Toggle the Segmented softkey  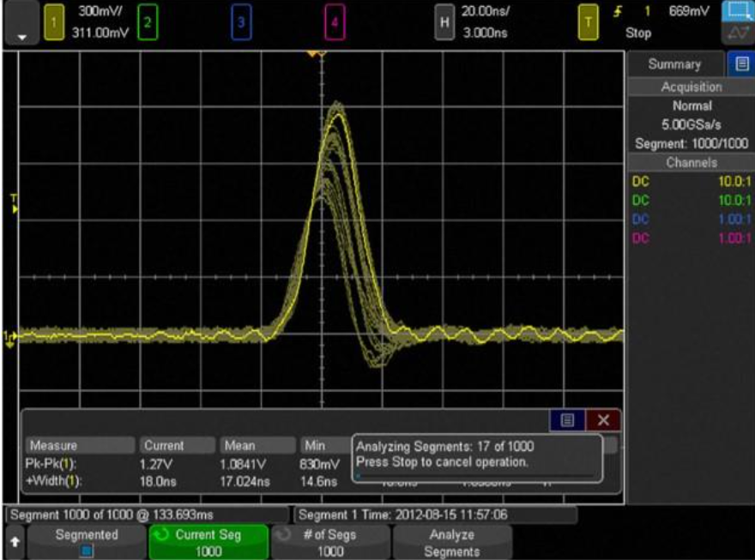[87, 542]
